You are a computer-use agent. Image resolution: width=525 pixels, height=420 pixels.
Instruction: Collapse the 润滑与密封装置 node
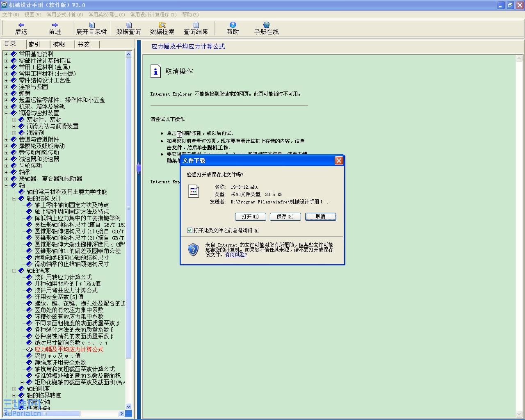tap(6, 113)
